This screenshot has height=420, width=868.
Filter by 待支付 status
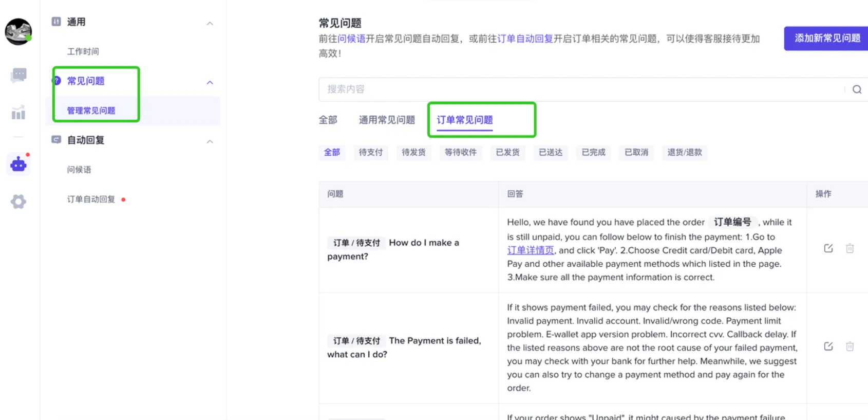click(x=371, y=152)
